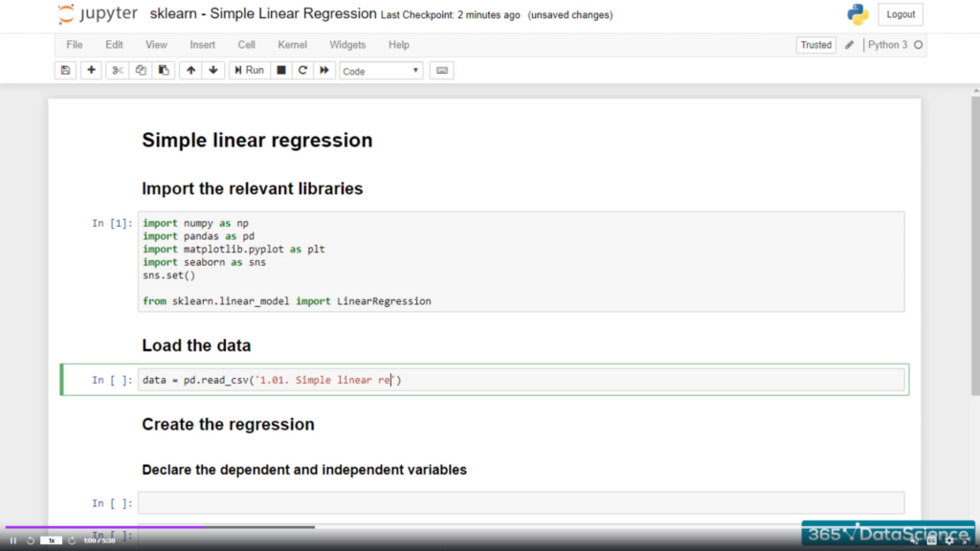Open video settings gear icon
The image size is (980, 551).
point(949,540)
